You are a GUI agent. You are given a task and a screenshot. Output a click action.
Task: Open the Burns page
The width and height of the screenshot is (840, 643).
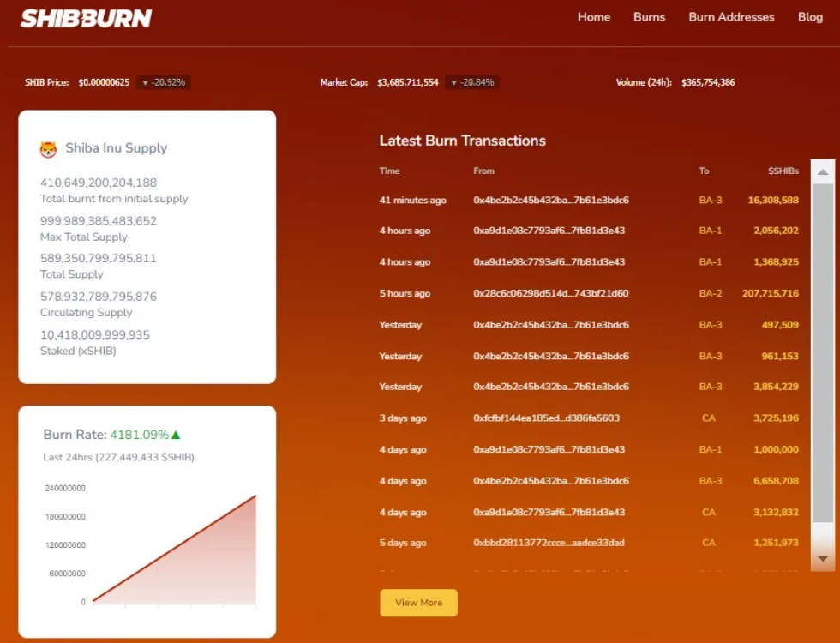[649, 17]
